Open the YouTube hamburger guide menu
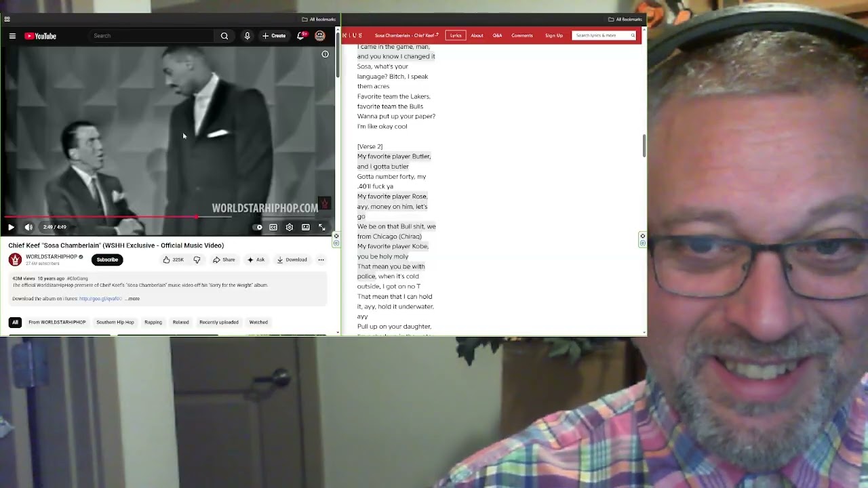 coord(12,36)
